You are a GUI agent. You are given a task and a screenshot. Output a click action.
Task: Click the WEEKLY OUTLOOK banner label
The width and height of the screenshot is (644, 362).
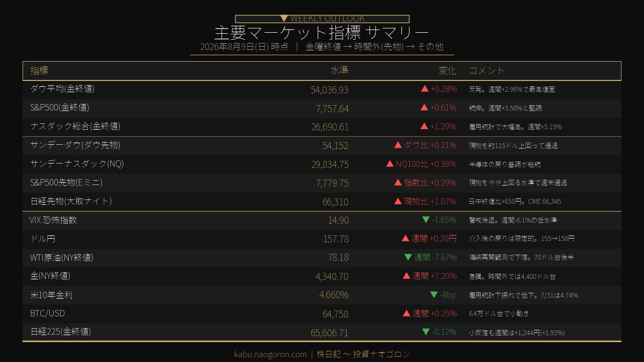327,18
